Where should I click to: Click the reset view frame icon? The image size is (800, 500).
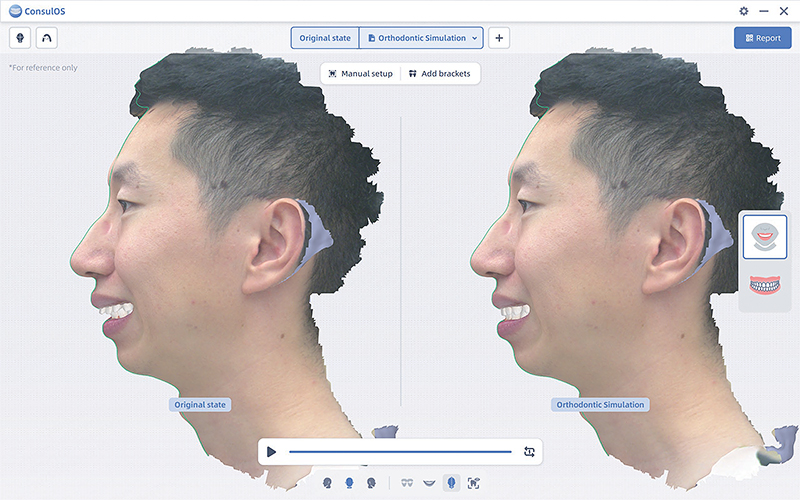click(474, 483)
